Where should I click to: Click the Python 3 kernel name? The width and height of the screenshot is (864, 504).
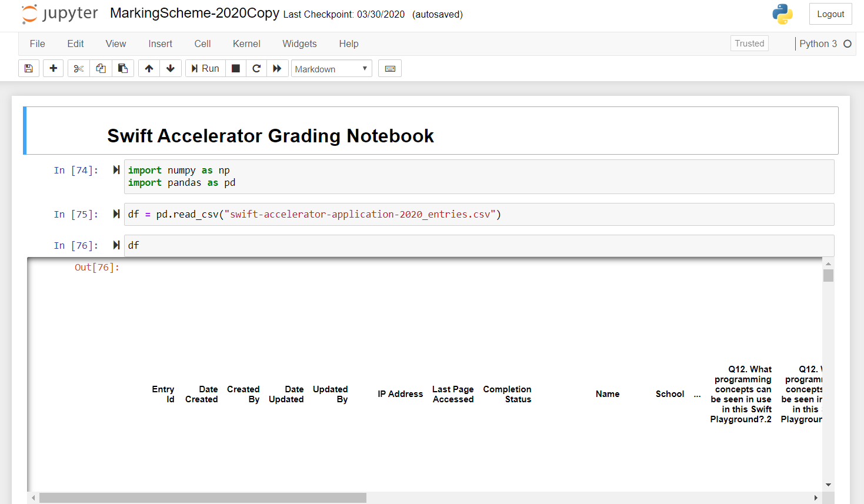818,44
